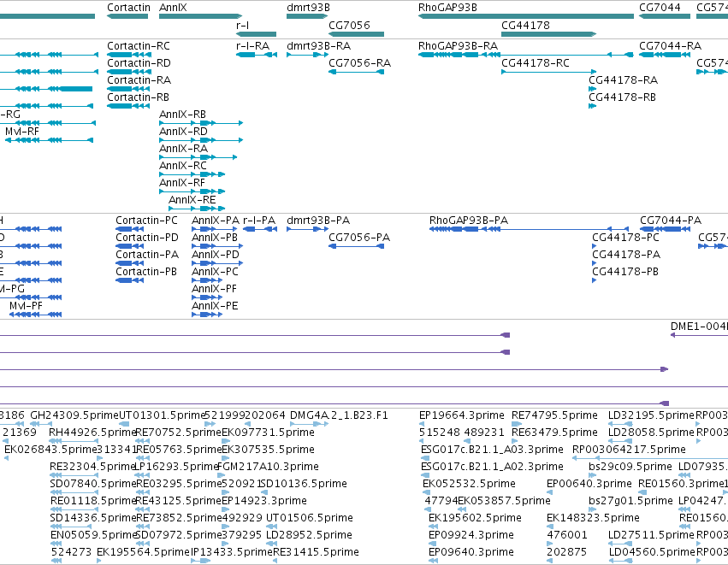Select transcript AnnIX-RC
The image size is (728, 565).
[x=183, y=166]
